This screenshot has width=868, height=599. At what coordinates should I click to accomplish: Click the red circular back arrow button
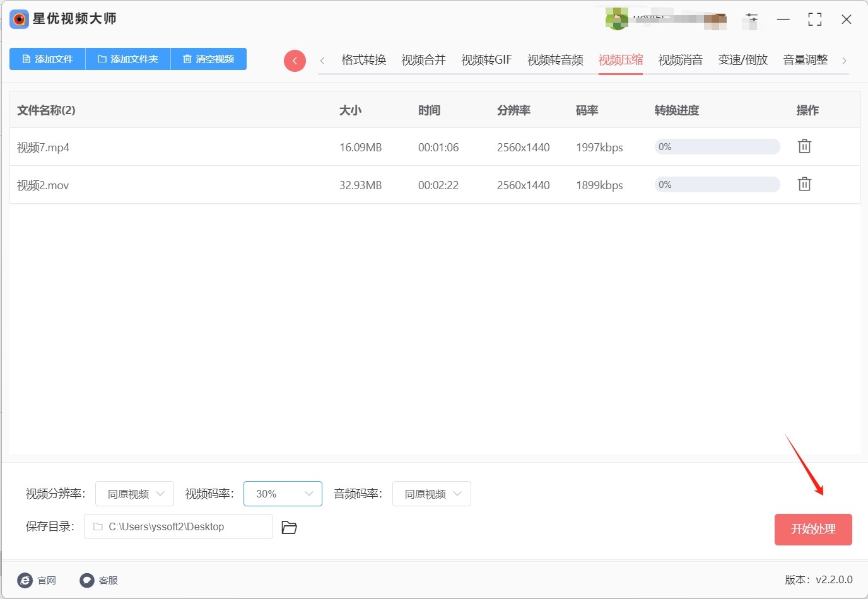(x=295, y=61)
